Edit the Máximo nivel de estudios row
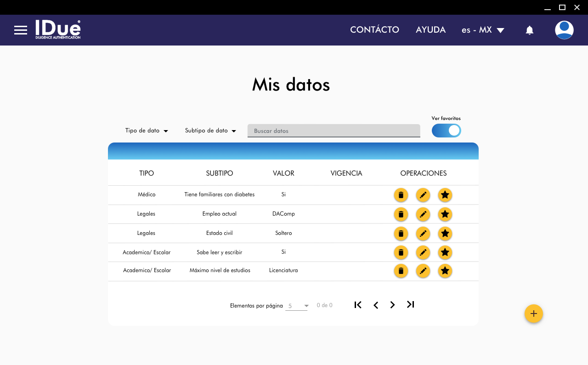This screenshot has height=365, width=588. tap(423, 271)
